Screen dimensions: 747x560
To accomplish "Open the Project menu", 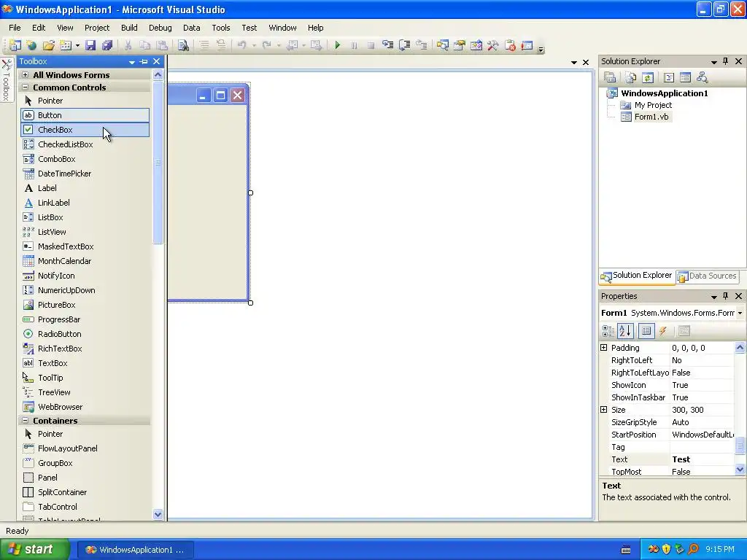I will coord(97,28).
